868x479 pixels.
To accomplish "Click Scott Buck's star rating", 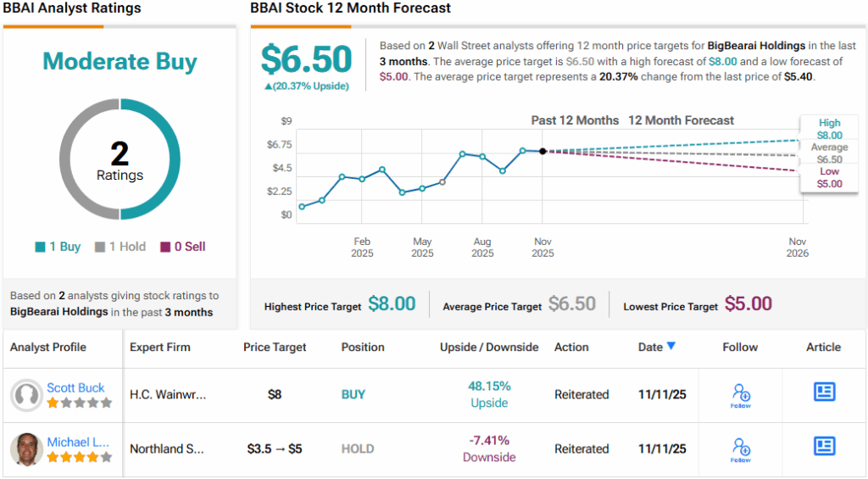I will pyautogui.click(x=79, y=404).
